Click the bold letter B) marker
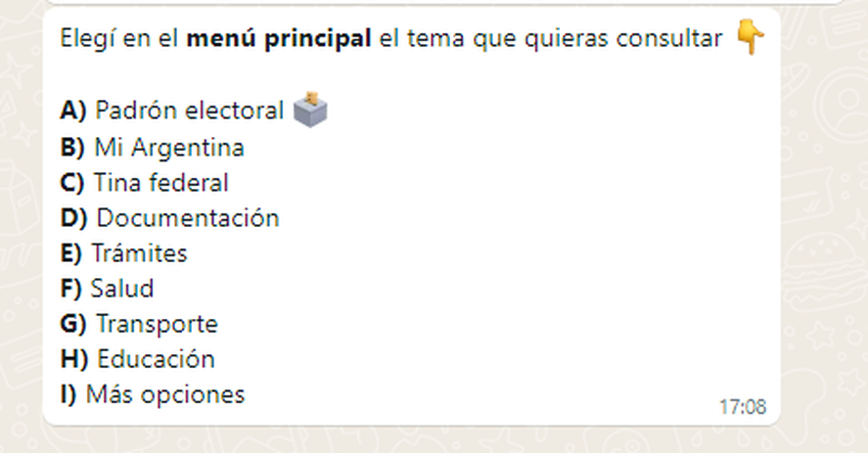The height and width of the screenshot is (453, 868). (72, 148)
